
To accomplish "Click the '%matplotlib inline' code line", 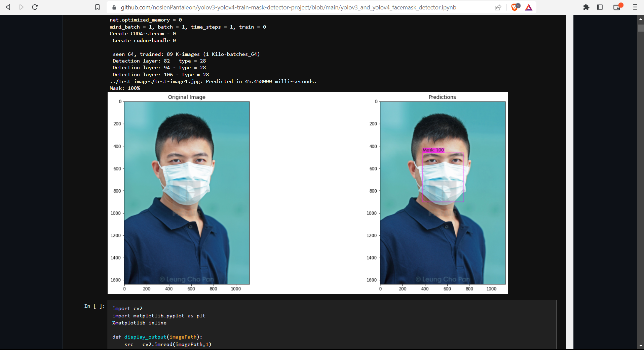I will [140, 323].
